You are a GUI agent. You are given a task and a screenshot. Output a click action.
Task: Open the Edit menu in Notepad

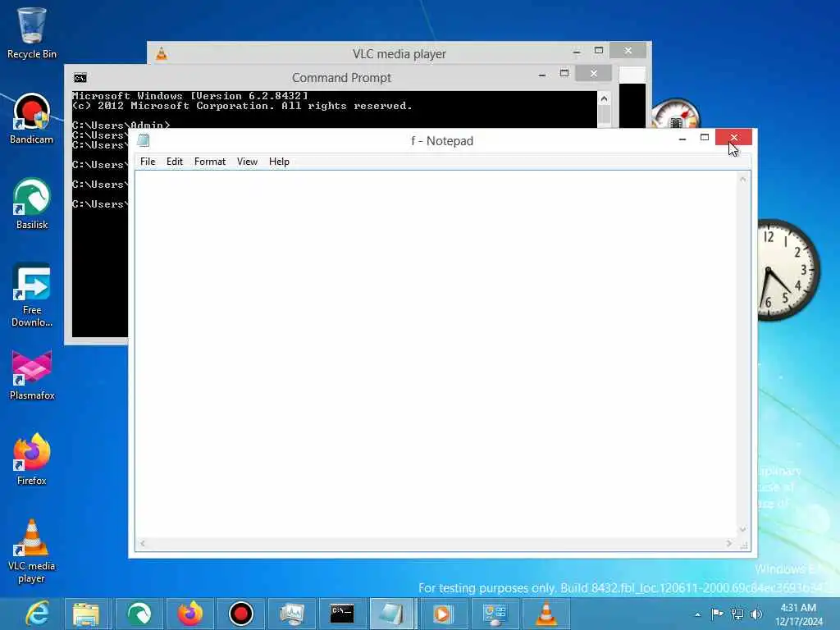coord(175,162)
